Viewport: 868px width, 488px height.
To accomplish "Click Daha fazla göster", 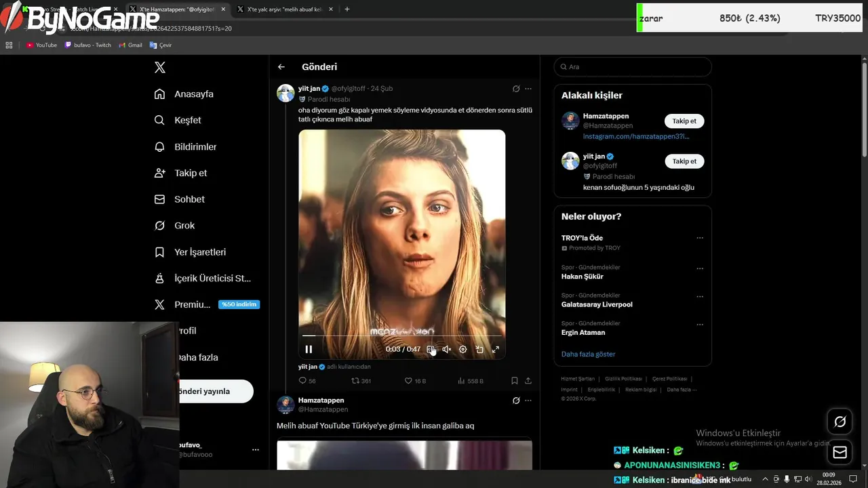I will tap(588, 354).
